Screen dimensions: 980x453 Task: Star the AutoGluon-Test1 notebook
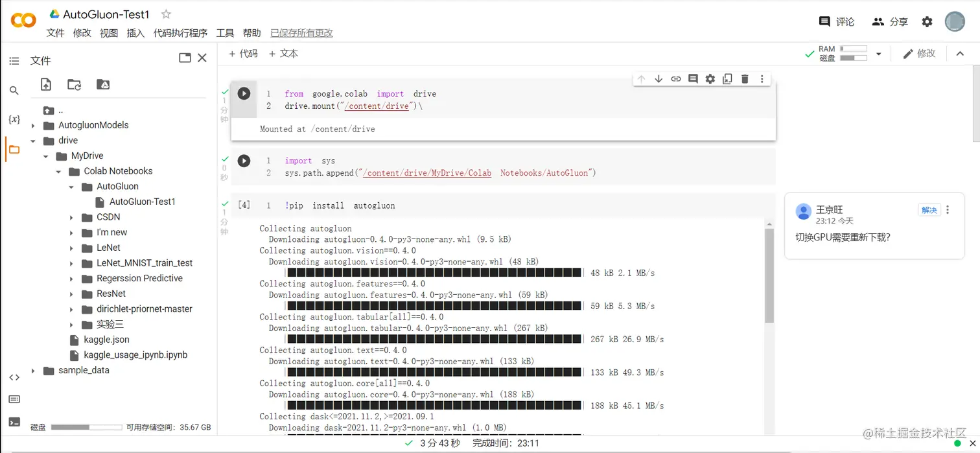[x=166, y=14]
